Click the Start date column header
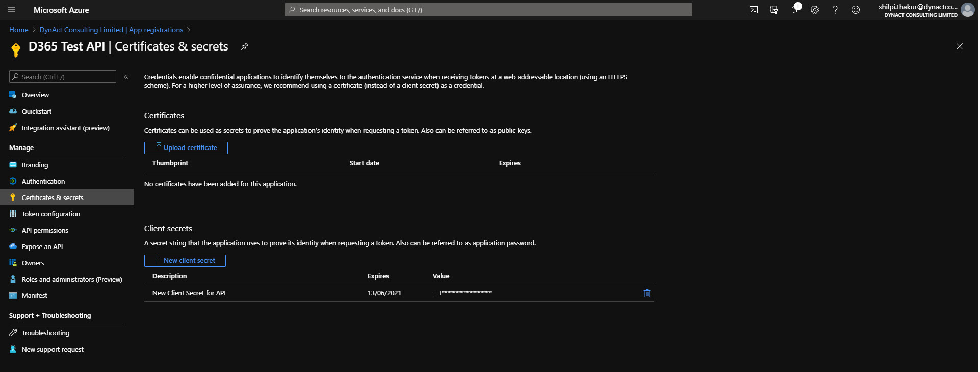This screenshot has width=980, height=372. pos(365,163)
